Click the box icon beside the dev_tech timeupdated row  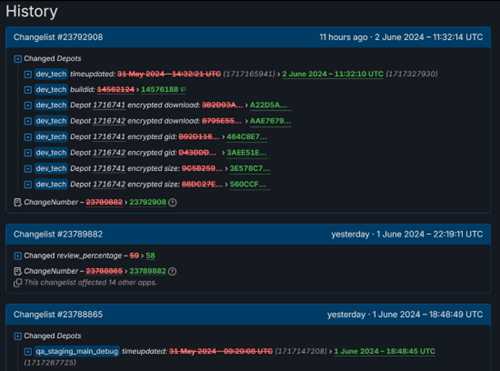tap(28, 74)
